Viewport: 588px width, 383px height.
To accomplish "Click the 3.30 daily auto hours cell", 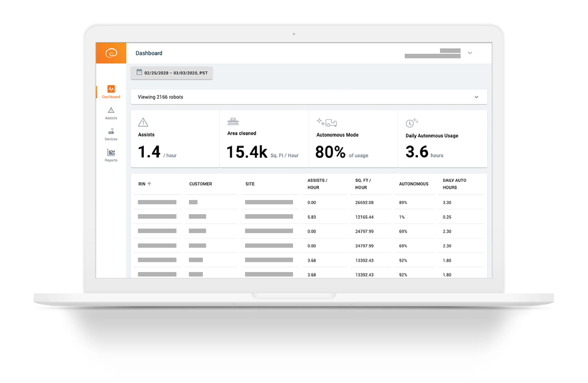I will click(x=447, y=203).
